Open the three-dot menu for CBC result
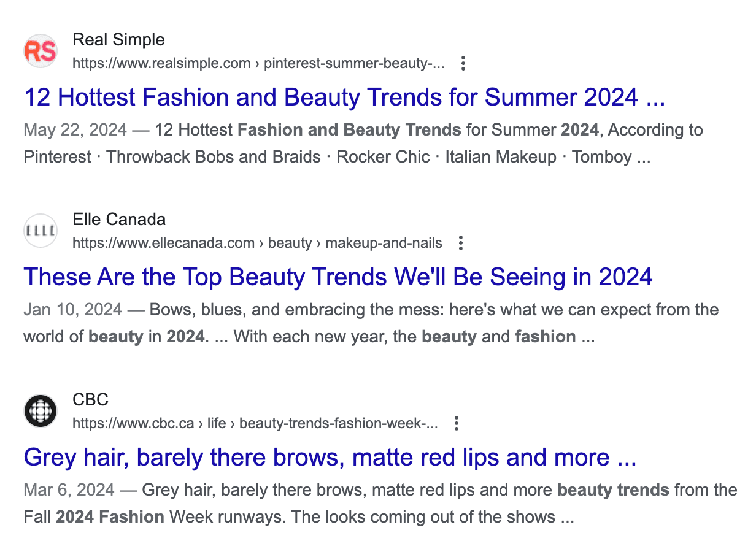The width and height of the screenshot is (756, 541). point(456,423)
